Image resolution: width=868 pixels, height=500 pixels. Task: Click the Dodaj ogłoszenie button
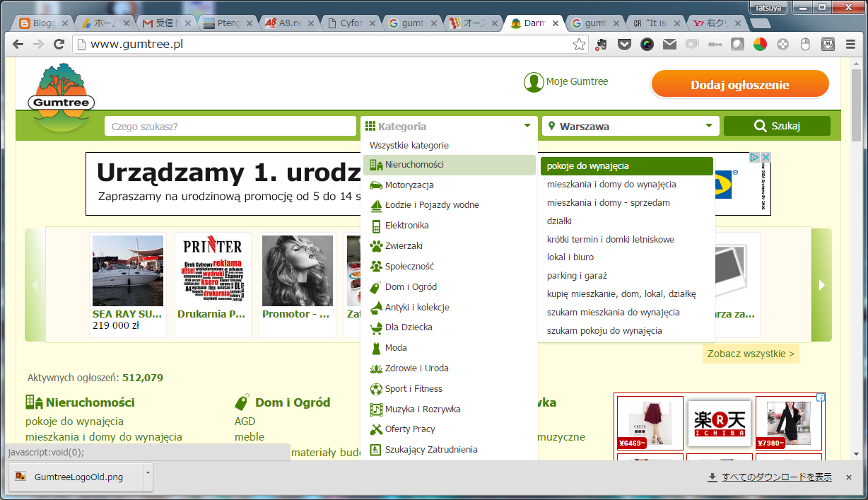click(x=739, y=83)
